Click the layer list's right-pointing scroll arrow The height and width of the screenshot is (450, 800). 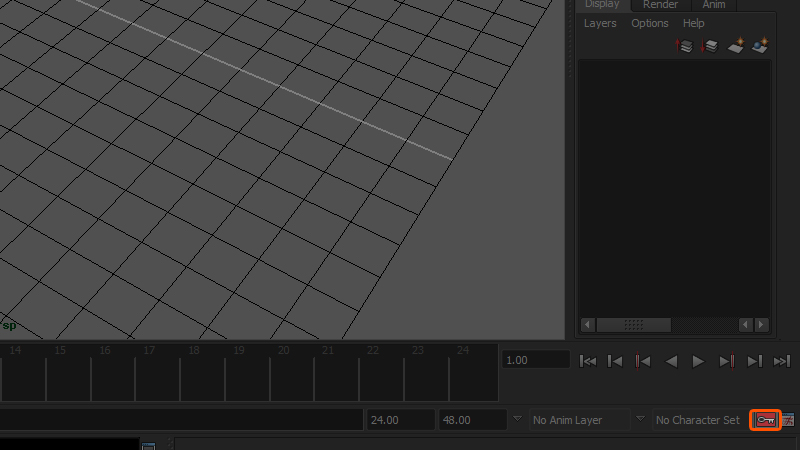point(762,325)
